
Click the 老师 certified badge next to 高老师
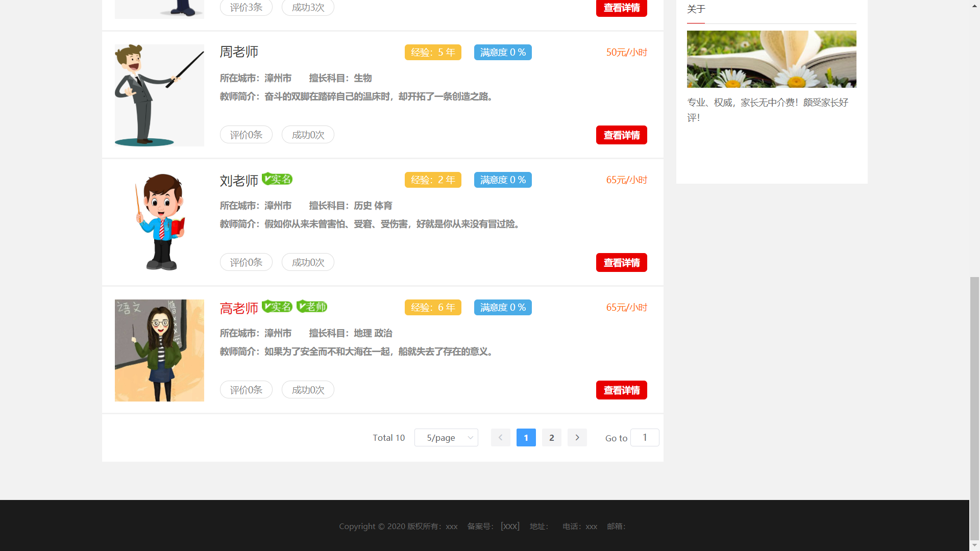coord(312,307)
